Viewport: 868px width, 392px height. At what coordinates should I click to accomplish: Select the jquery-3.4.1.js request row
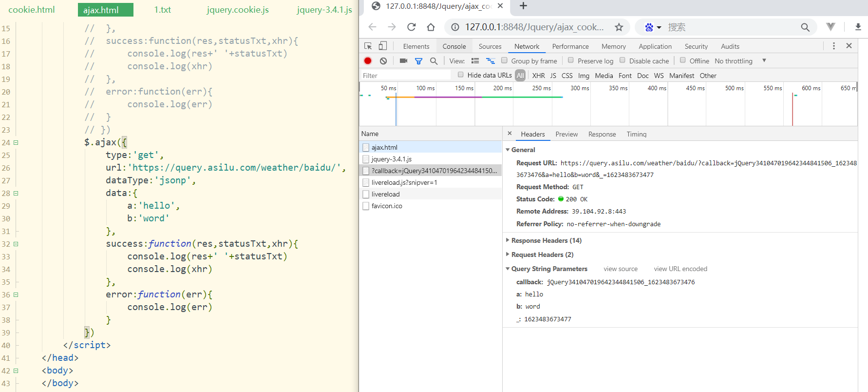pyautogui.click(x=431, y=159)
